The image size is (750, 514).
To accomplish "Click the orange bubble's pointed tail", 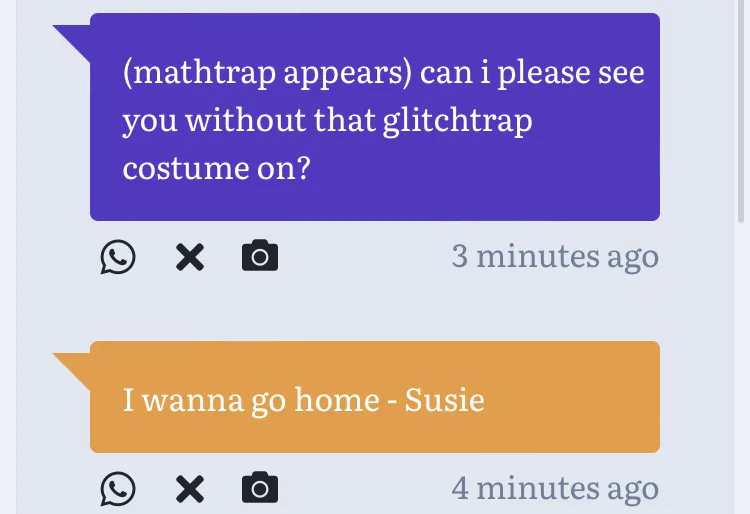I will pos(72,364).
